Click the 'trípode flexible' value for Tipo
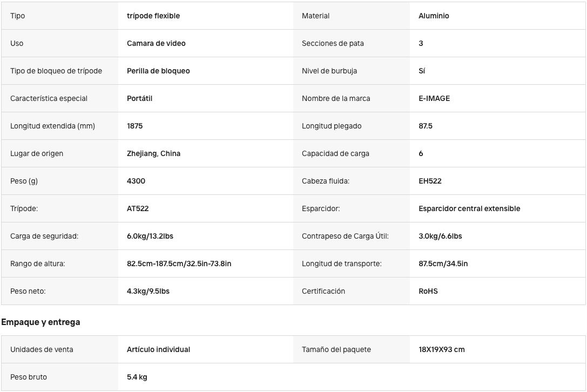Screen dimensions: 587x392 (153, 16)
